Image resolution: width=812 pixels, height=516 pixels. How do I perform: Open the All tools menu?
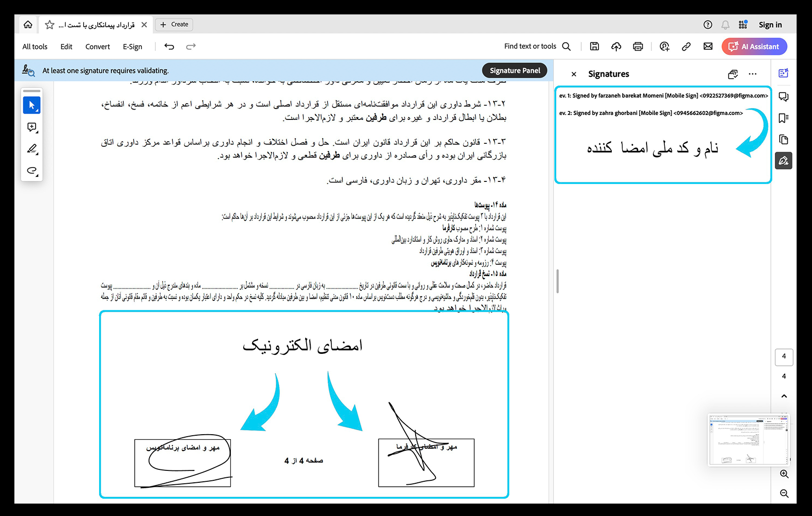[35, 47]
